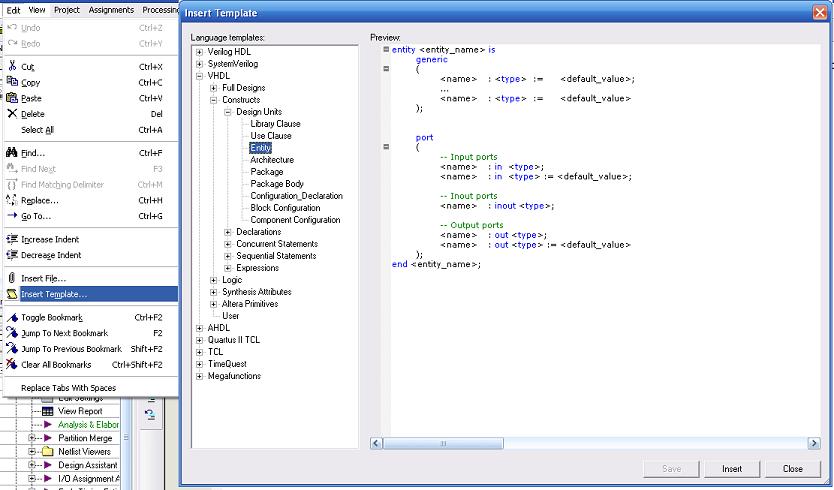Click the Increase Indent icon
Image resolution: width=834 pixels, height=490 pixels.
[12, 240]
